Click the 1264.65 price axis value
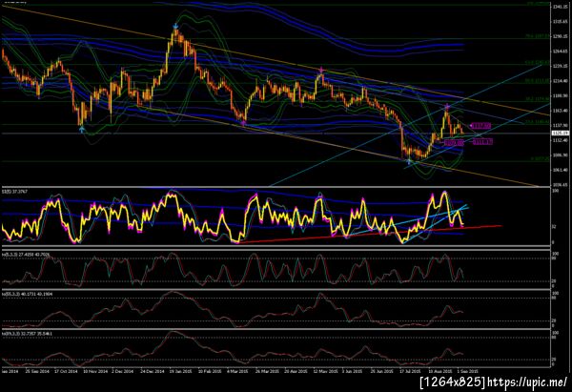572x392 pixels. point(562,52)
